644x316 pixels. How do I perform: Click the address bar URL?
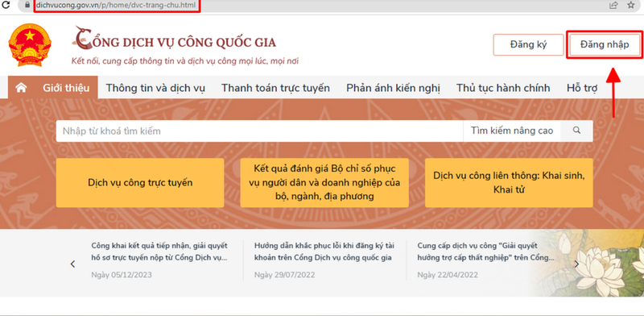point(115,5)
